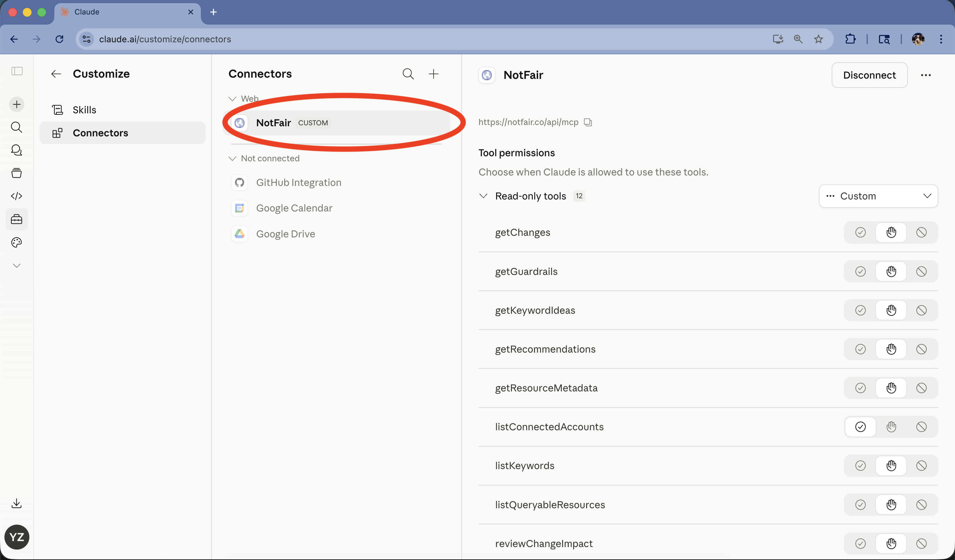Set getRecommendations to needs approval

[x=891, y=349]
